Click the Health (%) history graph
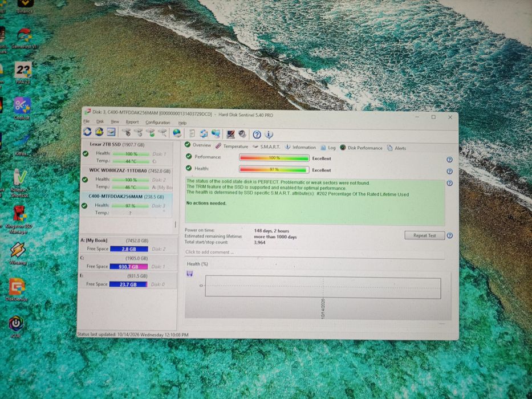The image size is (532, 399). coord(323,287)
